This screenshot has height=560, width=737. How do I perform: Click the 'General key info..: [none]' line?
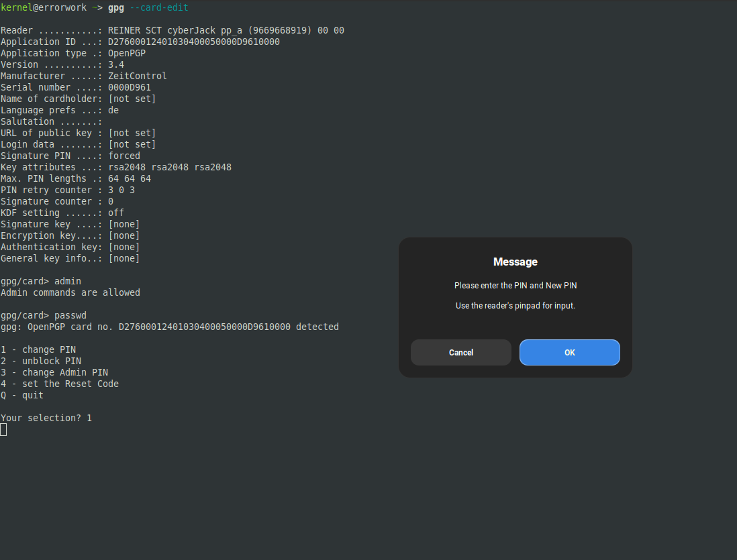70,258
